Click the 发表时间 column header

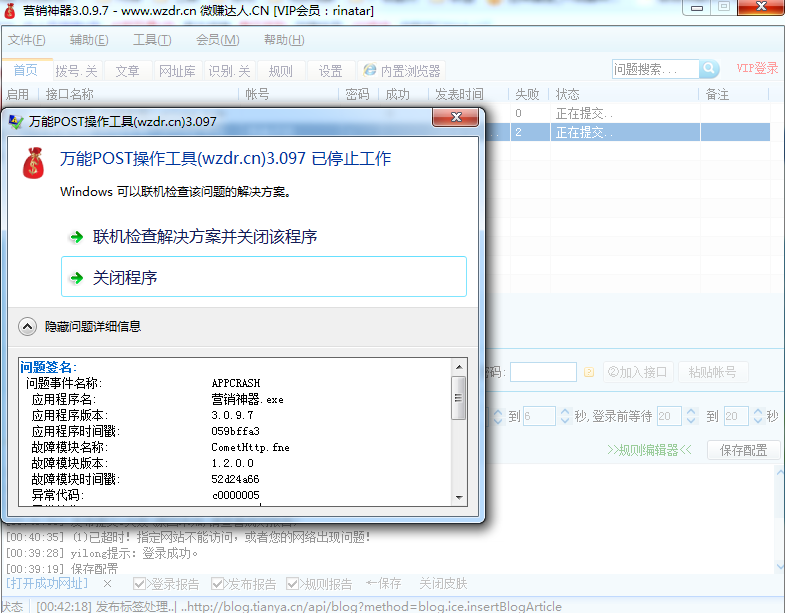tap(459, 94)
